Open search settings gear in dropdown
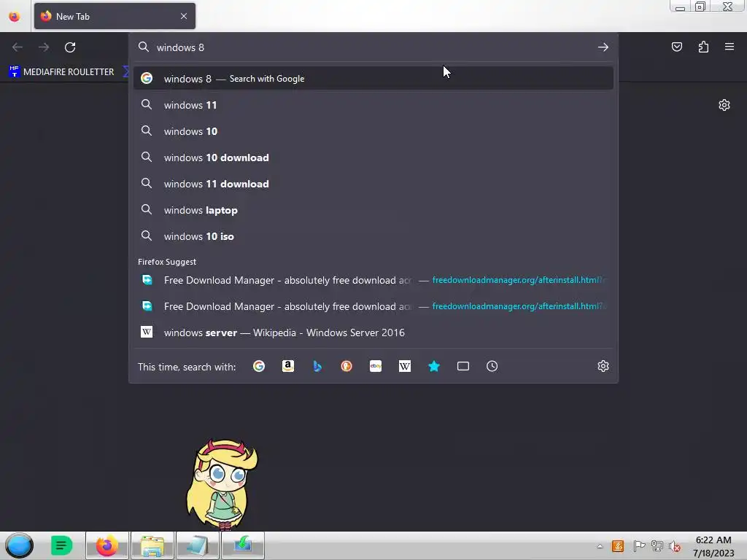The height and width of the screenshot is (560, 747). pyautogui.click(x=603, y=366)
